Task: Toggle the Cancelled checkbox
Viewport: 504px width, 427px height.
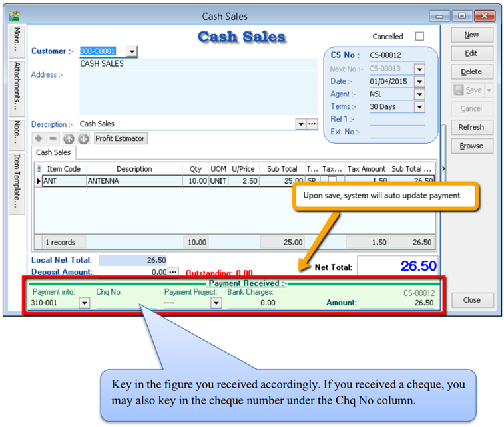Action: (419, 37)
